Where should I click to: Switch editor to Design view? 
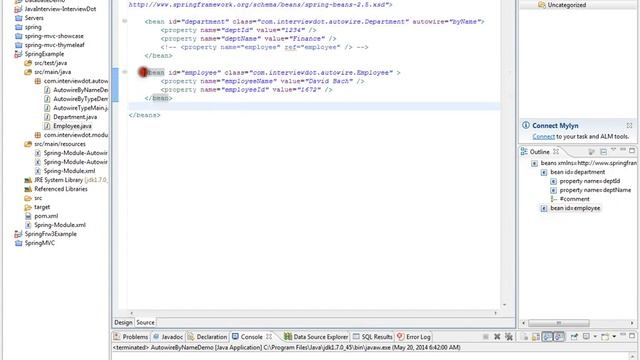click(x=123, y=322)
